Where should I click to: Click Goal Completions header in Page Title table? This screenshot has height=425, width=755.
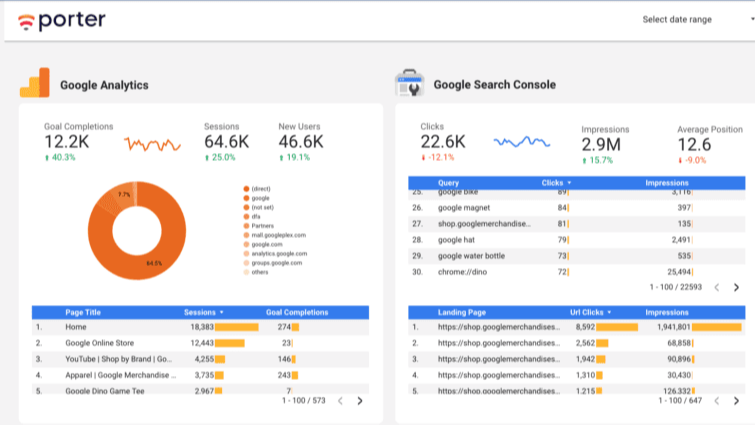297,312
